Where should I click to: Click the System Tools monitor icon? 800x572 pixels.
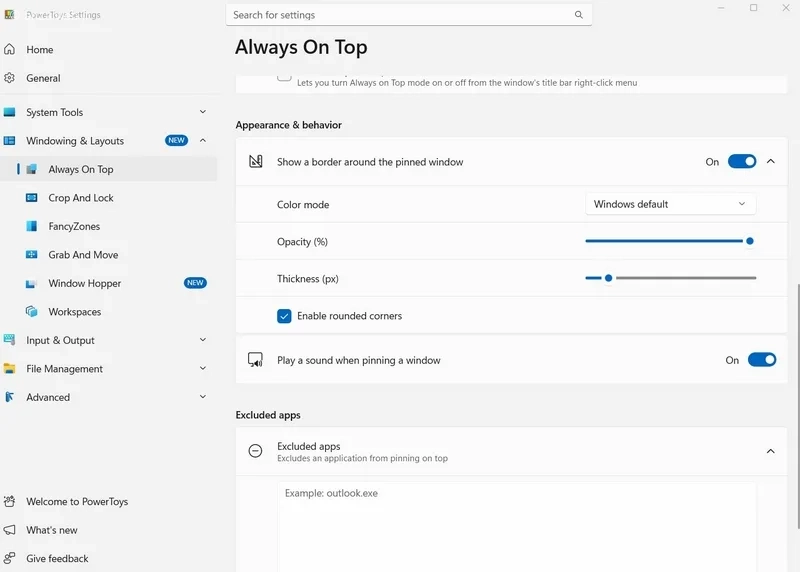[x=9, y=112]
